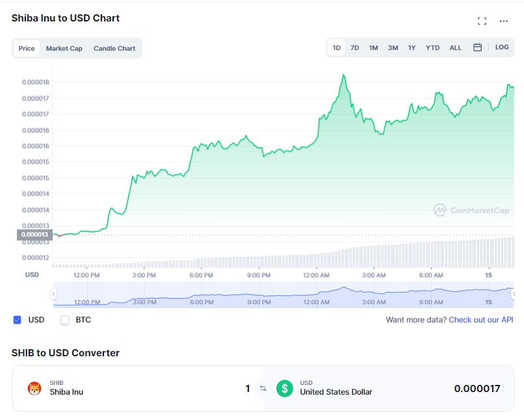The image size is (524, 420).
Task: Swap SHIB and USD converter direction
Action: (x=263, y=388)
